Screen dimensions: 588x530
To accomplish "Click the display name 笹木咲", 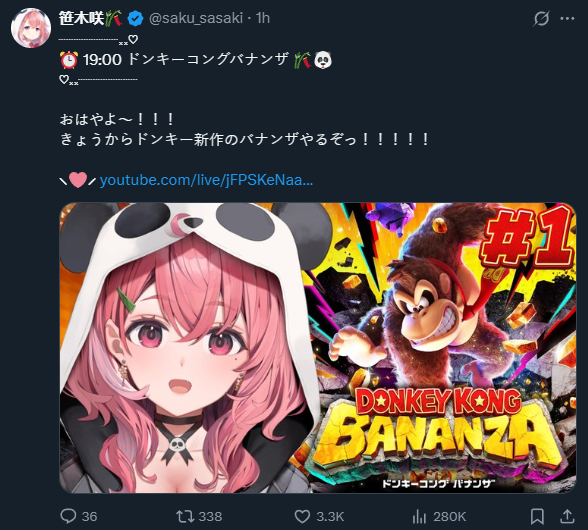I will pyautogui.click(x=81, y=18).
